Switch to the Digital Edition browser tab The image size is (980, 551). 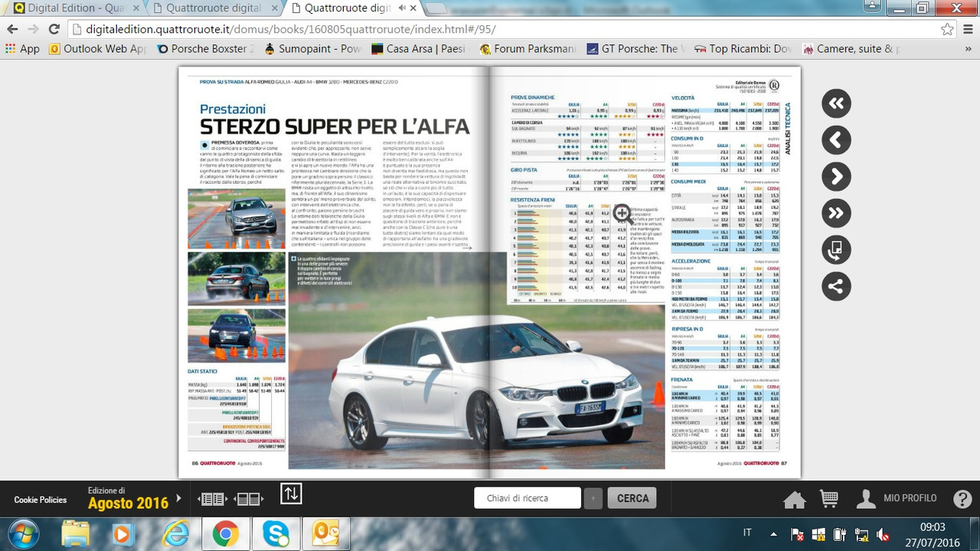pyautogui.click(x=69, y=8)
